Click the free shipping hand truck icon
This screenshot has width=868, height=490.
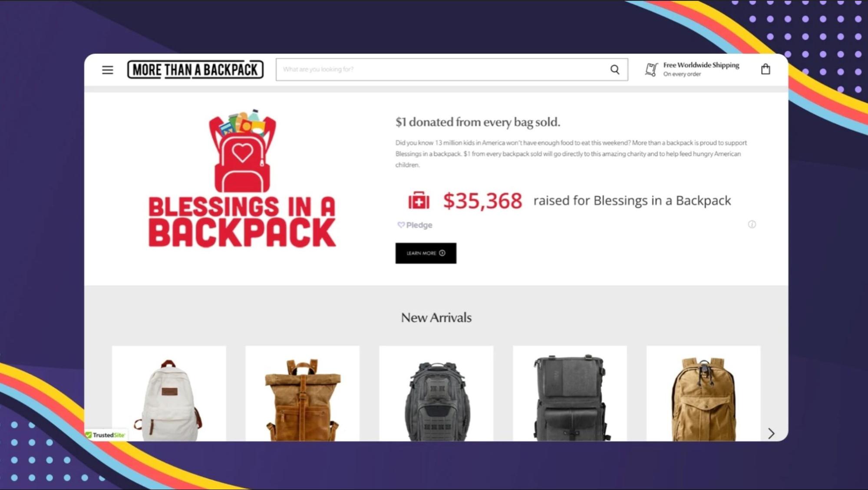point(651,70)
